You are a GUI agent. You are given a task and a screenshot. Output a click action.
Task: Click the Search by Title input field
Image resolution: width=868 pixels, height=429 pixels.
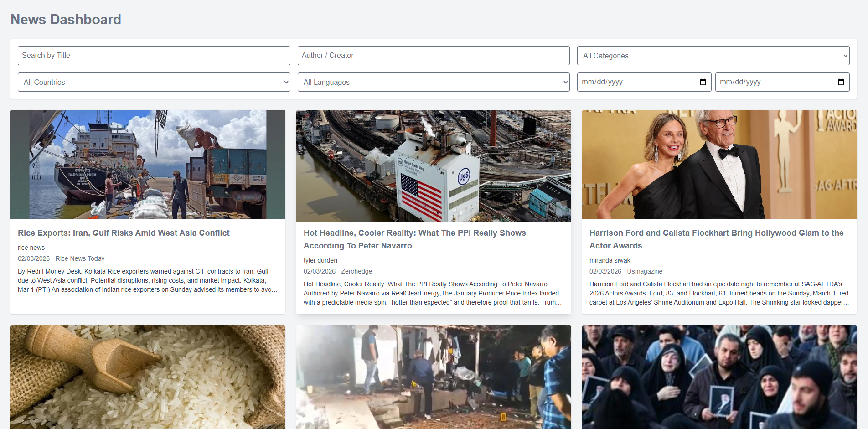click(x=154, y=55)
